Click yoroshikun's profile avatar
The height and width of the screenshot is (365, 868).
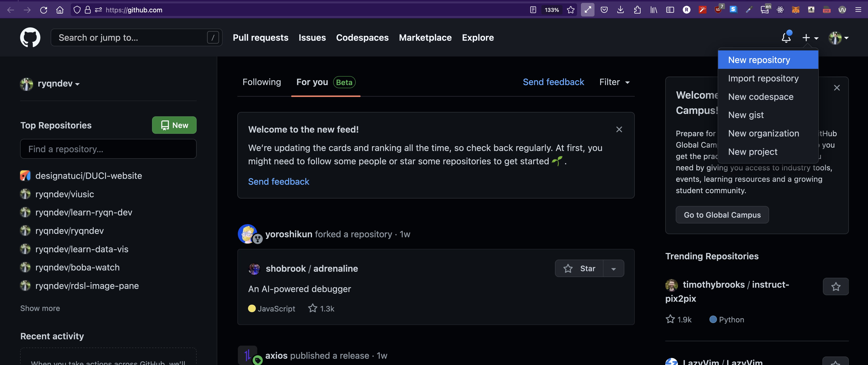pos(248,234)
